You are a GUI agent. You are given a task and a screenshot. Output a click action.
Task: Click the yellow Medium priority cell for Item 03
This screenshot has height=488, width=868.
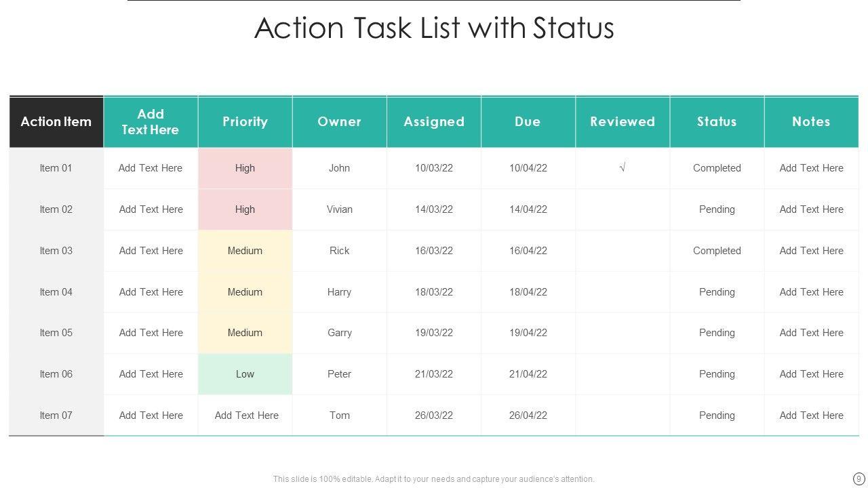pos(245,251)
